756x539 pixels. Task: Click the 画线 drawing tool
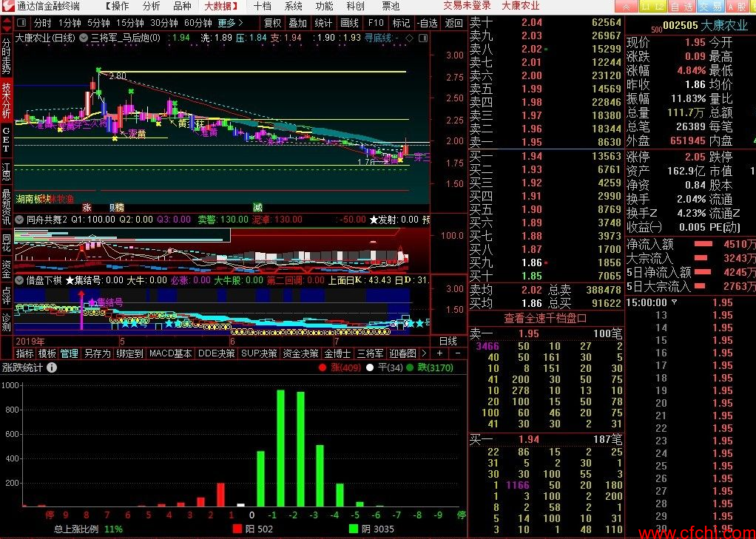(350, 23)
